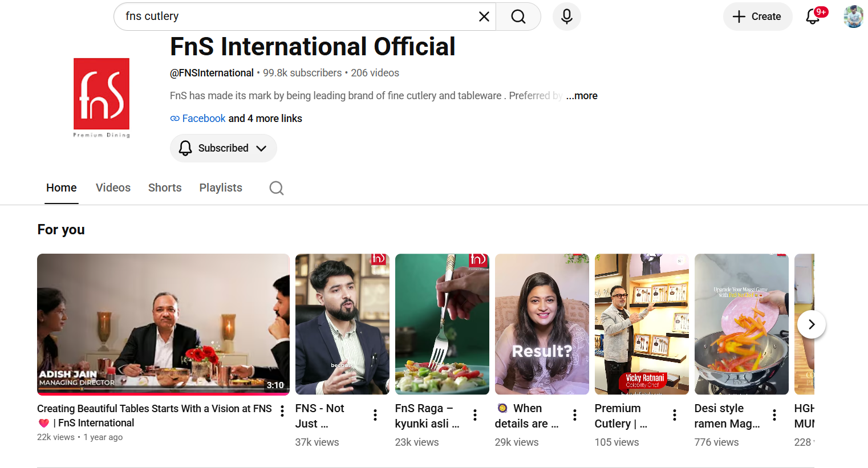Click the 'FnS International Official' channel name
The width and height of the screenshot is (868, 468).
[x=313, y=47]
